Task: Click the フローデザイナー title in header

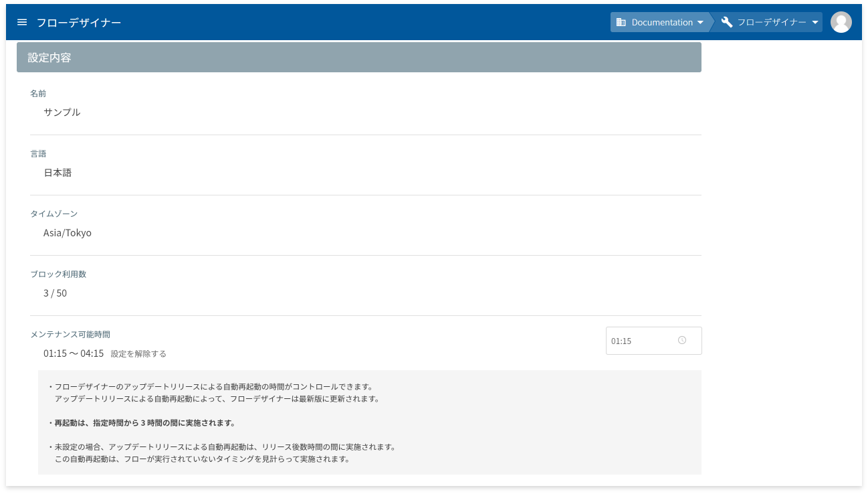Action: 79,22
